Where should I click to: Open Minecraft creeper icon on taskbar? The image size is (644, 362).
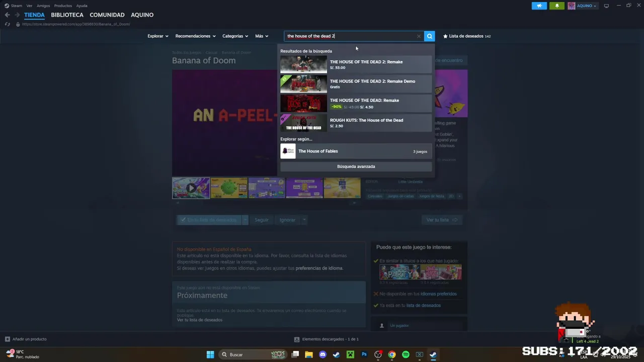tap(350, 354)
